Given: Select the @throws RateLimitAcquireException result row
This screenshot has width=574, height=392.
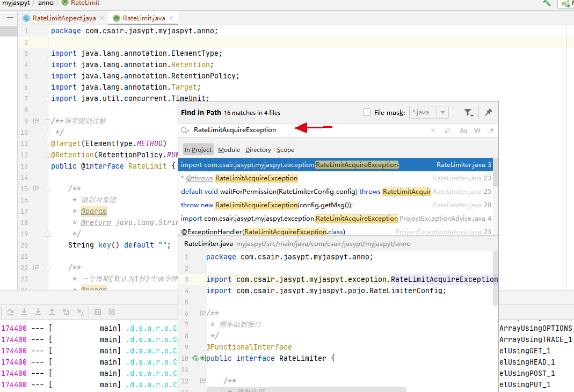Looking at the screenshot, I should (335, 178).
